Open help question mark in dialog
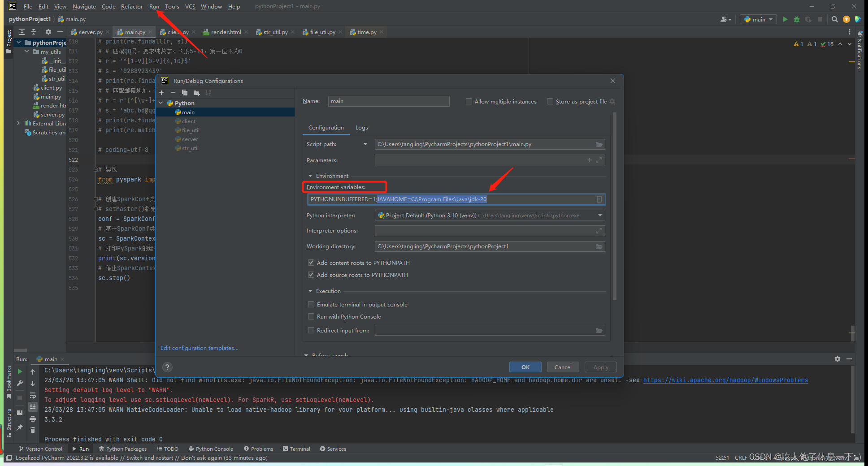The height and width of the screenshot is (466, 868). 167,367
